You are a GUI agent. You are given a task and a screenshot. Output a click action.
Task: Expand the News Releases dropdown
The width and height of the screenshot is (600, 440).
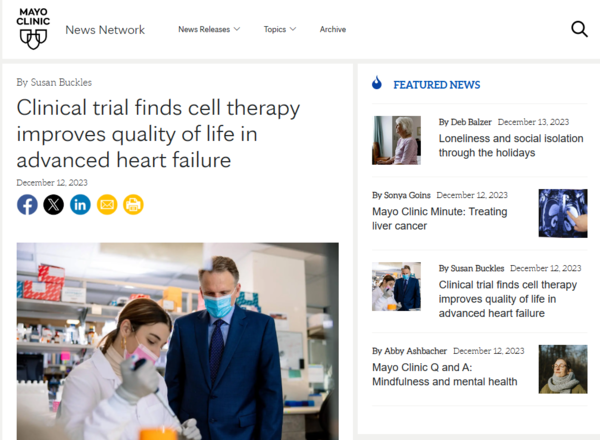(x=209, y=29)
